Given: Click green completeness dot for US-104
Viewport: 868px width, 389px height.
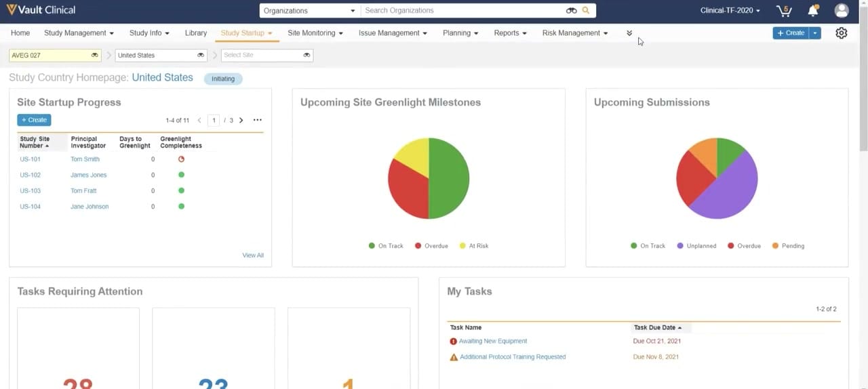Looking at the screenshot, I should tap(181, 207).
